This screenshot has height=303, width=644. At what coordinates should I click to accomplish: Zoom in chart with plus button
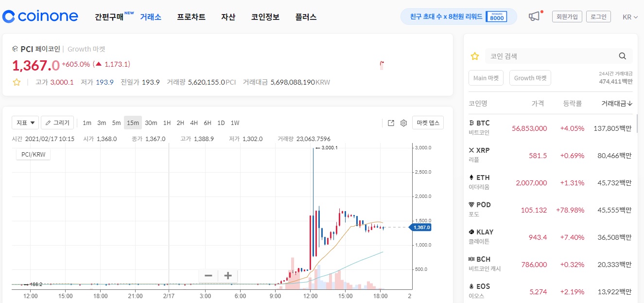tap(228, 276)
